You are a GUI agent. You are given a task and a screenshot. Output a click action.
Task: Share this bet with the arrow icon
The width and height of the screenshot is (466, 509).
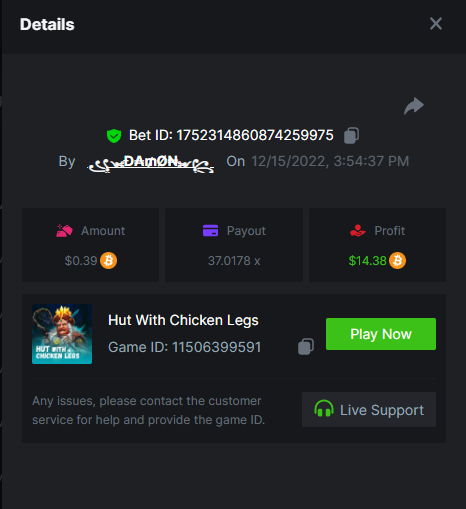(414, 106)
